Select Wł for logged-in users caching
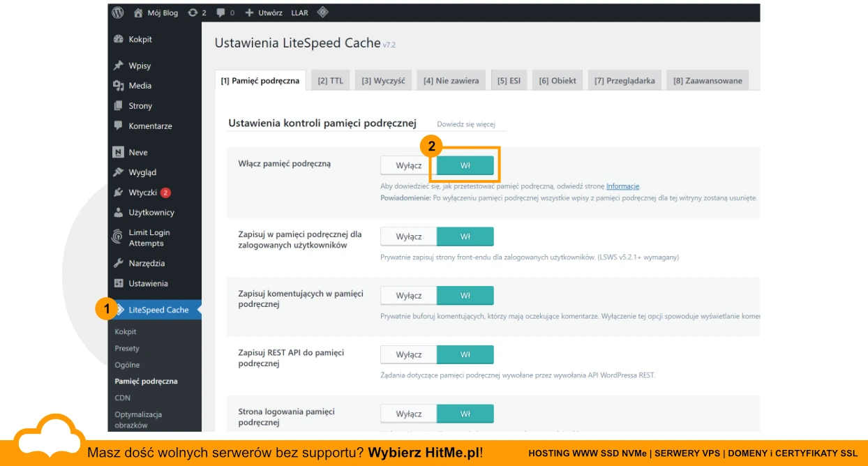The height and width of the screenshot is (466, 868). point(465,236)
